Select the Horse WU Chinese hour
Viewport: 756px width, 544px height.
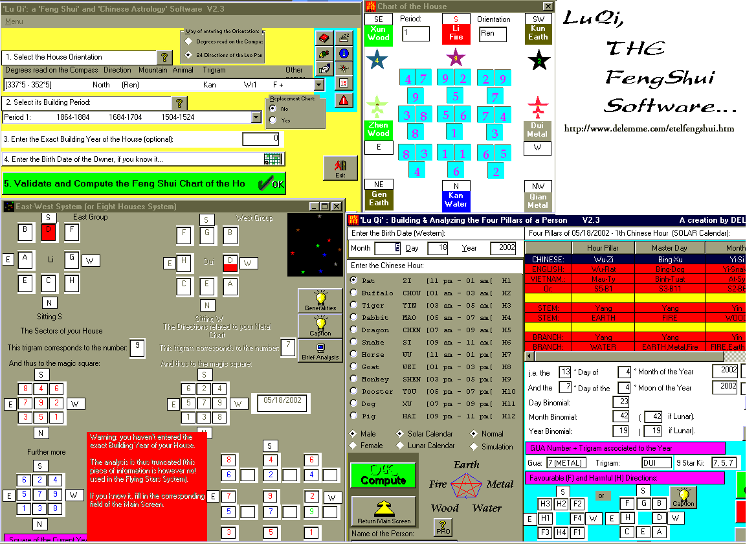click(x=354, y=354)
